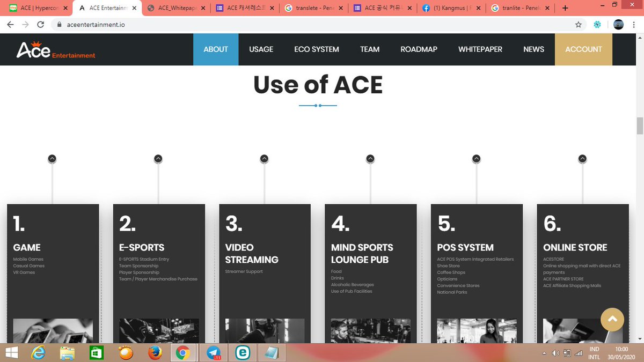Click the VIDEO STREAMING card heading
Image resolution: width=644 pixels, height=362 pixels.
252,254
